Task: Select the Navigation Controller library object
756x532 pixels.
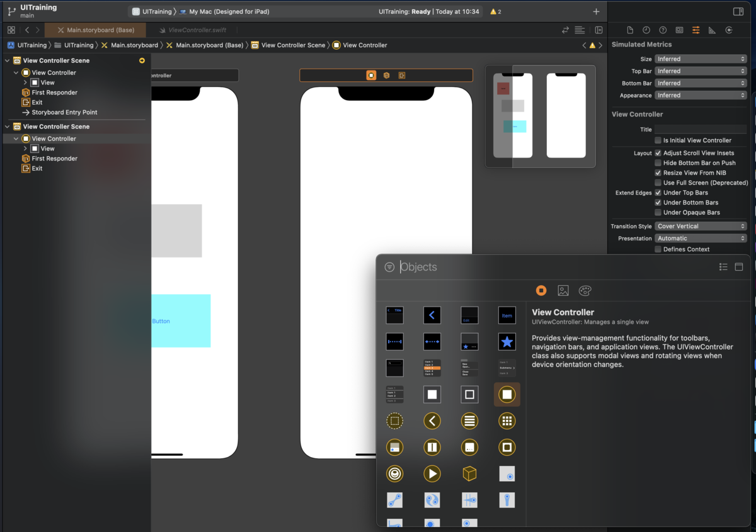Action: (x=432, y=421)
